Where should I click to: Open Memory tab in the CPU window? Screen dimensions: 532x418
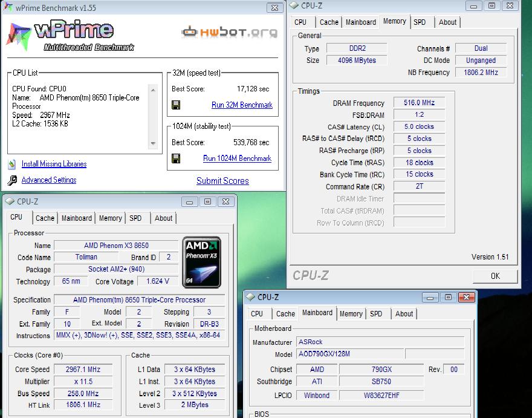tap(110, 218)
